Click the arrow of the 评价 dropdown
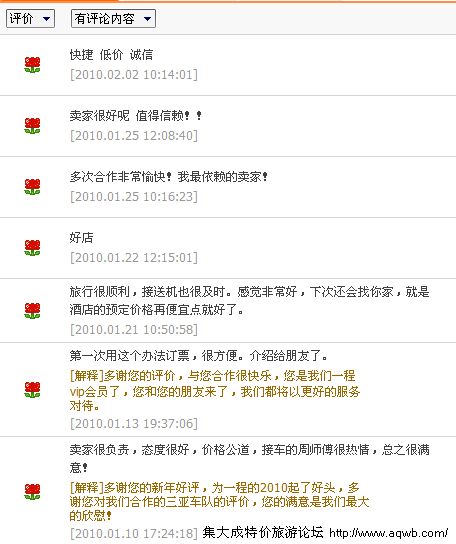Screen dimensions: 456x544 click(x=47, y=19)
